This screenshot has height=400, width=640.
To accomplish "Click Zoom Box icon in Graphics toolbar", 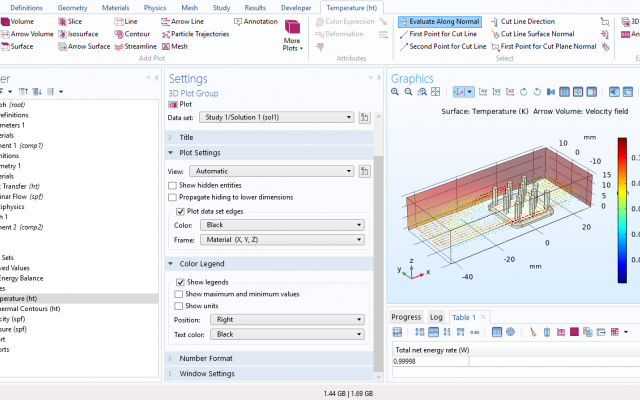I will point(422,92).
